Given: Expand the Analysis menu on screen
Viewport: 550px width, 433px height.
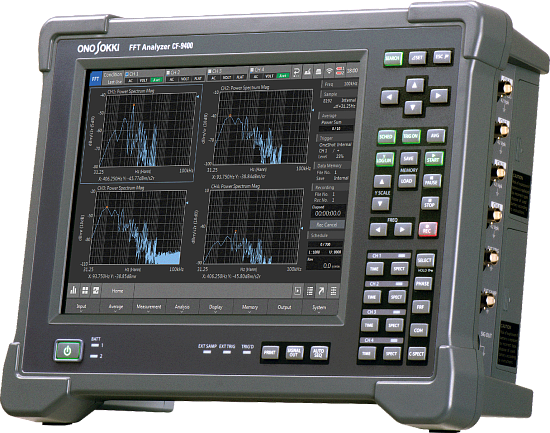Looking at the screenshot, I should [x=182, y=307].
